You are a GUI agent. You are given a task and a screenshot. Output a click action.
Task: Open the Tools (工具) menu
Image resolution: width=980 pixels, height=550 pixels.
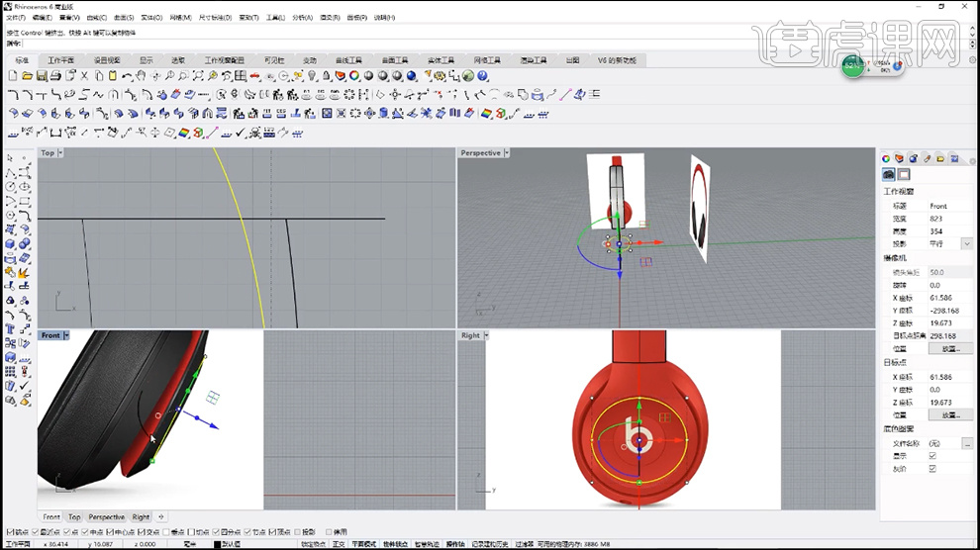pos(275,18)
